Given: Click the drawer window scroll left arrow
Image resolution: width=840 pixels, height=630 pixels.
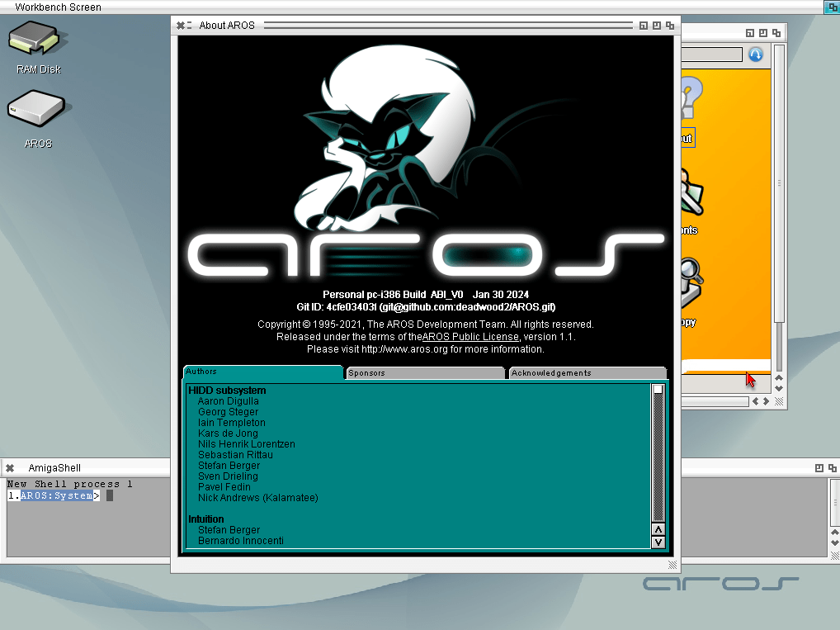Looking at the screenshot, I should tap(755, 401).
